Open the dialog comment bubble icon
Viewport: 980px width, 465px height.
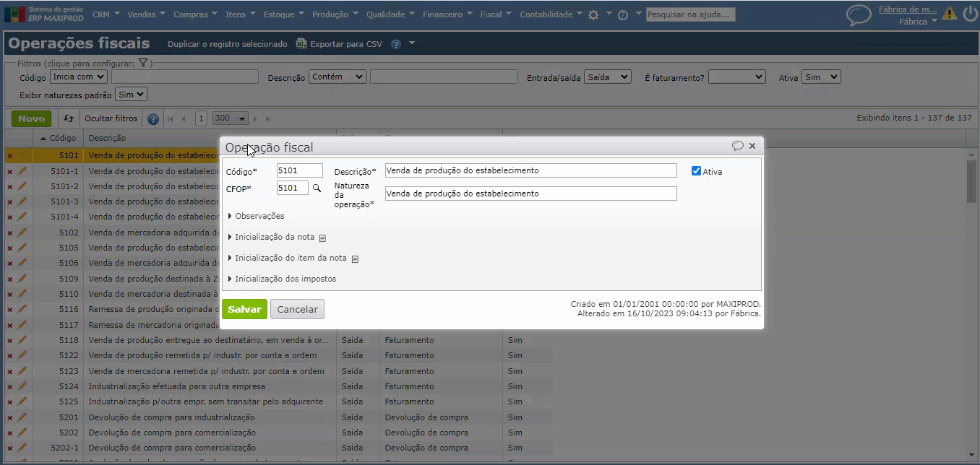737,146
